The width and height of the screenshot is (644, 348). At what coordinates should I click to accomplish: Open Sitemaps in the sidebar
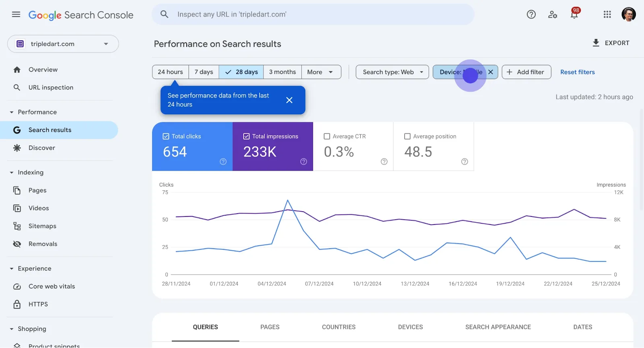click(59, 226)
